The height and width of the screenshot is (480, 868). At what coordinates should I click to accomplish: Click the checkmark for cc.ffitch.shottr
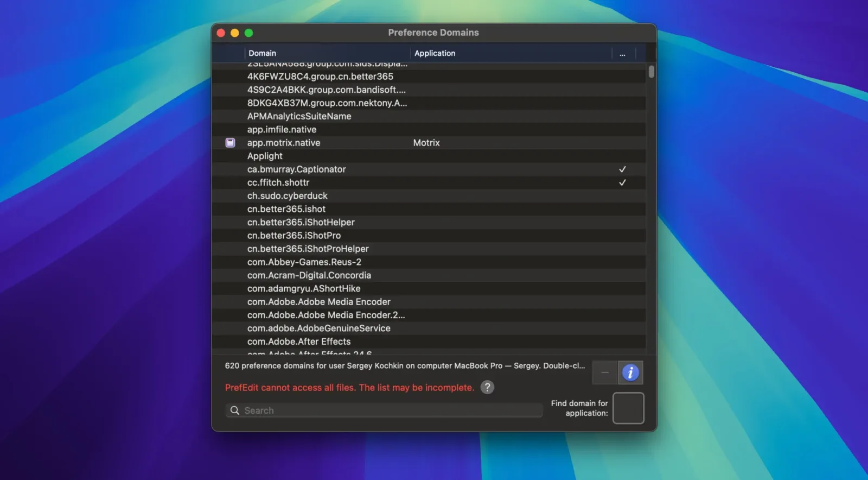click(622, 182)
